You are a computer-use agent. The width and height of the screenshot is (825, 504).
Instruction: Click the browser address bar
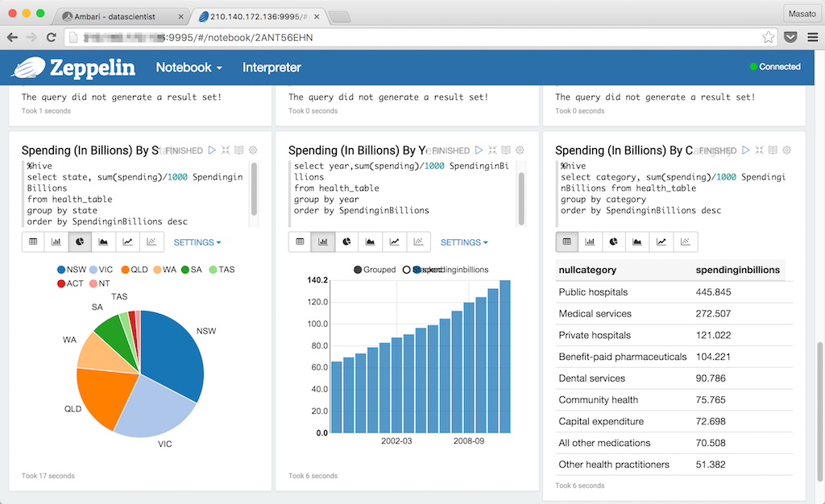[403, 37]
